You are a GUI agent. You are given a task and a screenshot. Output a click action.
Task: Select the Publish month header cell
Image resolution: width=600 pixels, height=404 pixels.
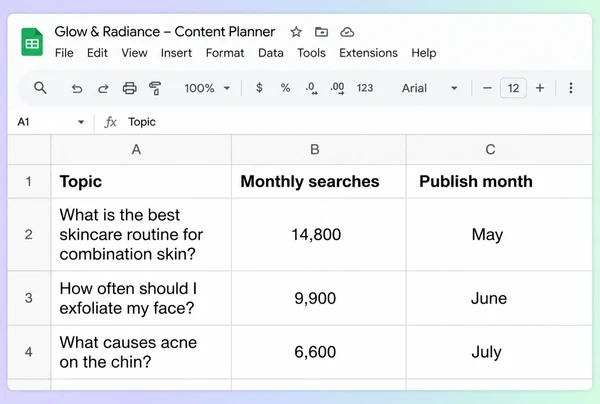point(499,181)
